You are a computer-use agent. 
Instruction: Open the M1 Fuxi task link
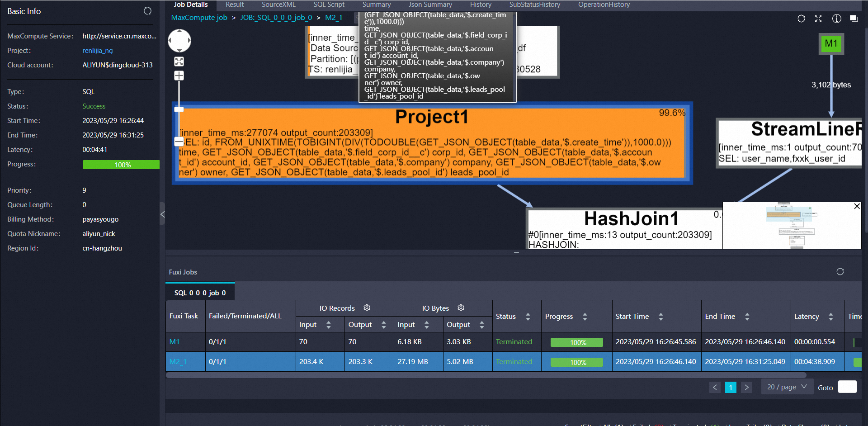175,342
